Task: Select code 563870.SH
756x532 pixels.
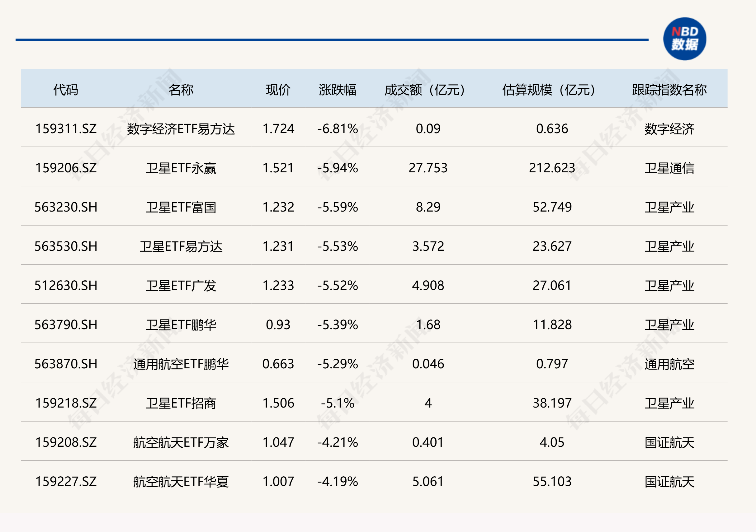Action: pyautogui.click(x=66, y=364)
